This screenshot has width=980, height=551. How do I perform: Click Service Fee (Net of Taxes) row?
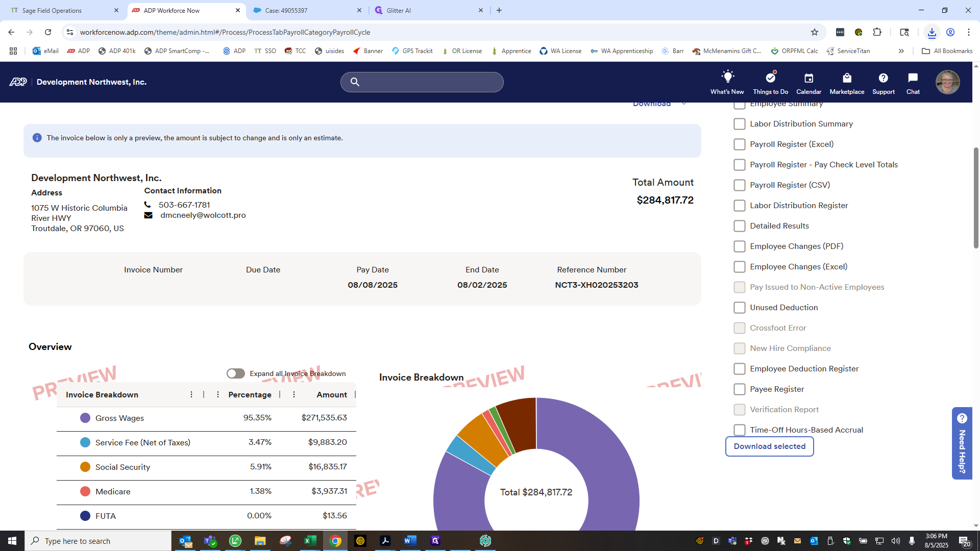[x=206, y=443]
